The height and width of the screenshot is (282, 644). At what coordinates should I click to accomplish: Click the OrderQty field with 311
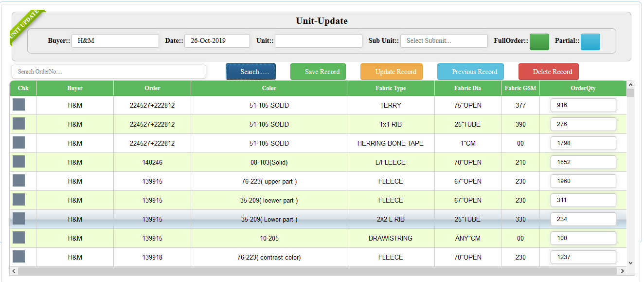point(583,200)
